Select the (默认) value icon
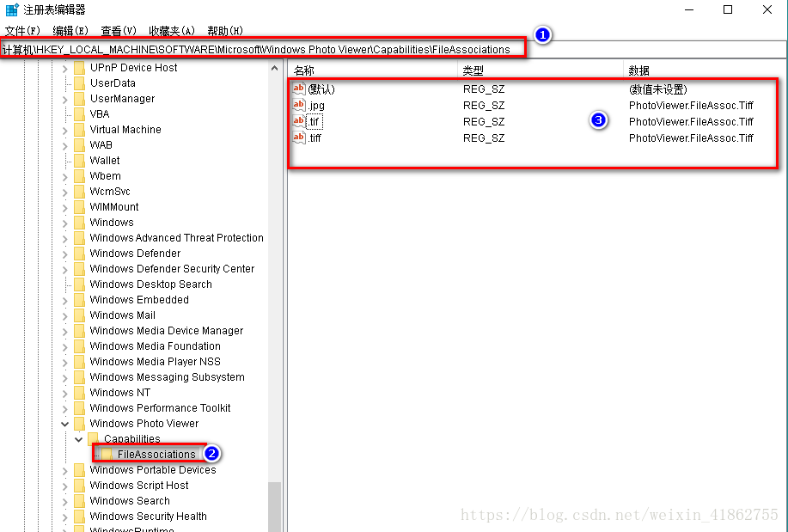 click(299, 89)
